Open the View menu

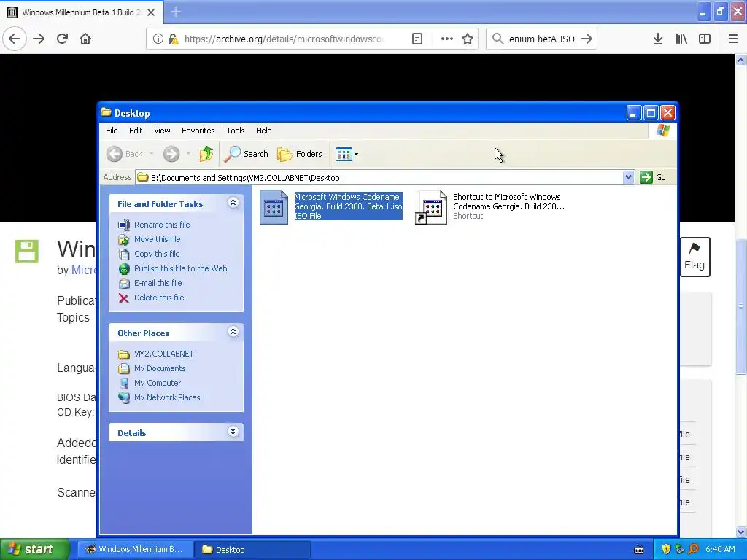162,131
